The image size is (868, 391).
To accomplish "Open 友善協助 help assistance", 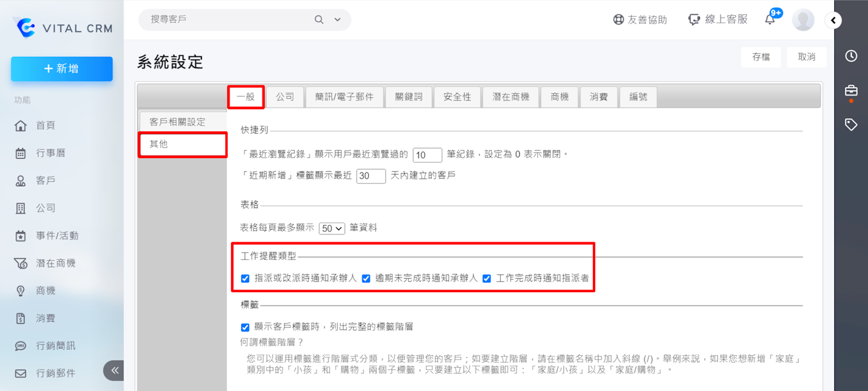I will 640,20.
